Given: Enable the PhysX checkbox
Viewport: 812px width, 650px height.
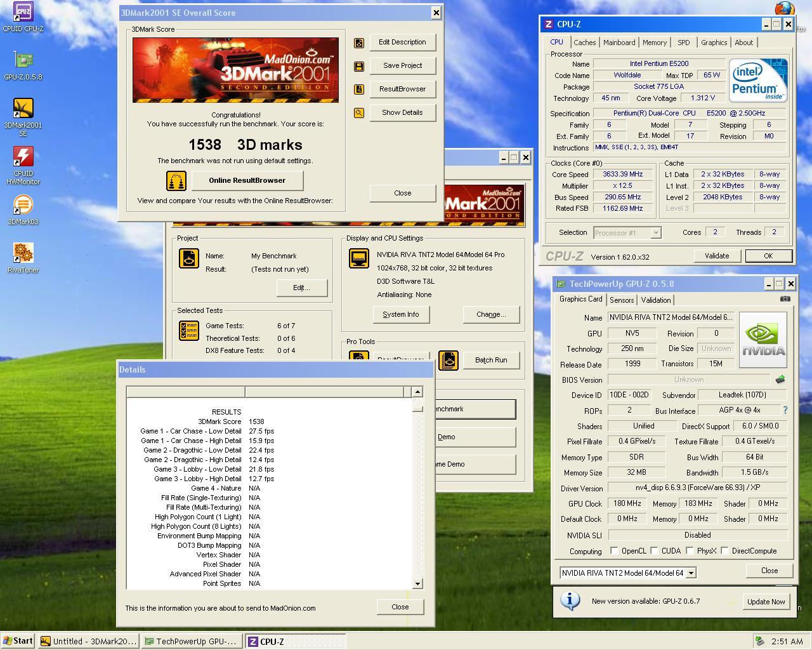Looking at the screenshot, I should (x=690, y=550).
